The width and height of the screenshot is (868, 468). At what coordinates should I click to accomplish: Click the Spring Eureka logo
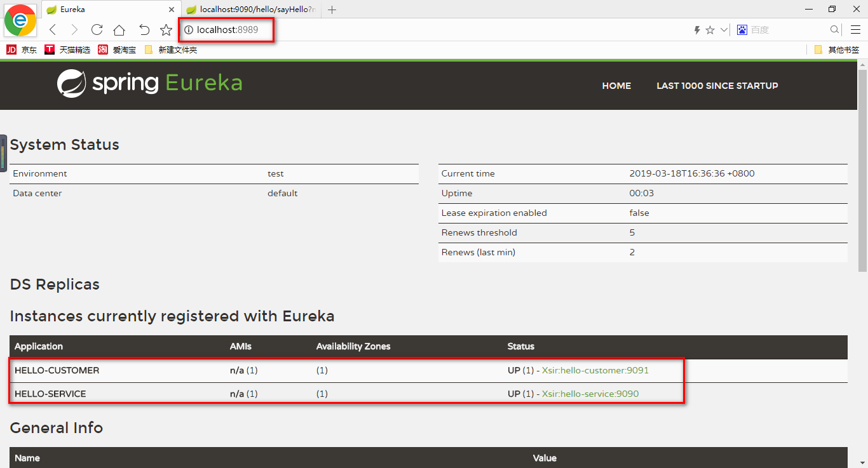coord(149,83)
